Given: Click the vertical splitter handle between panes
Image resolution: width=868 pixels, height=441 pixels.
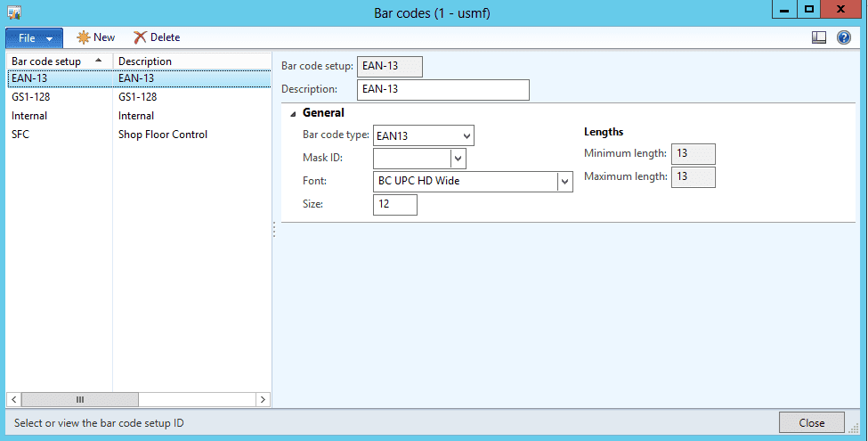Looking at the screenshot, I should pyautogui.click(x=274, y=230).
